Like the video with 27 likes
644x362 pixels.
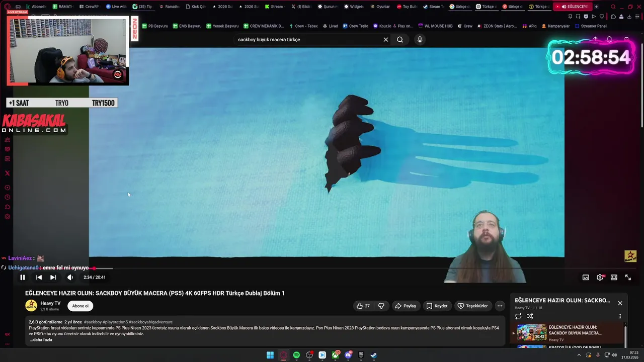click(x=363, y=306)
